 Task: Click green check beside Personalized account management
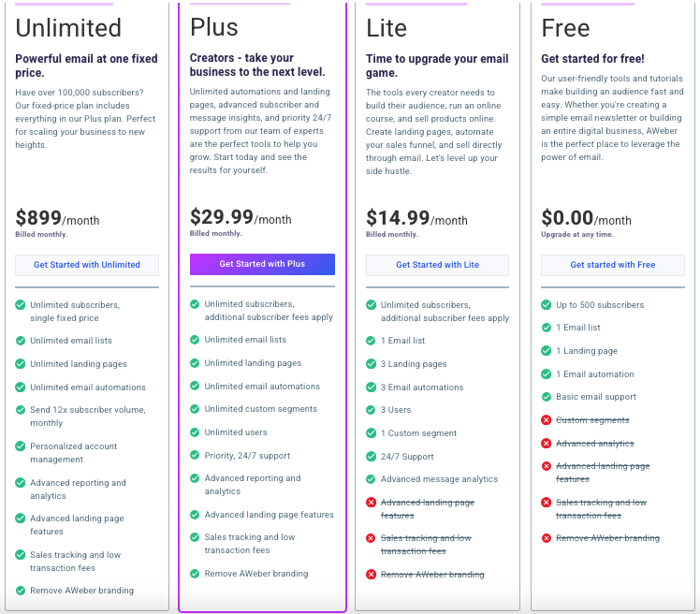(20, 446)
